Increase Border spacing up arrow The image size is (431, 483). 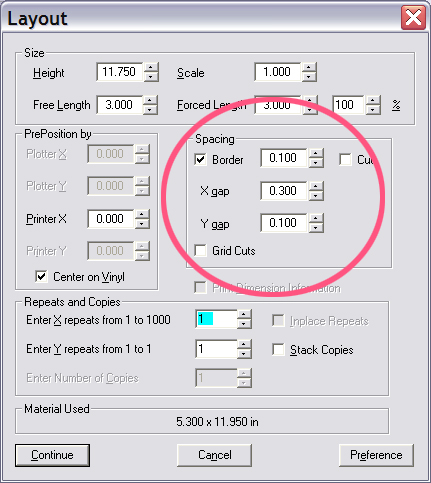(316, 154)
